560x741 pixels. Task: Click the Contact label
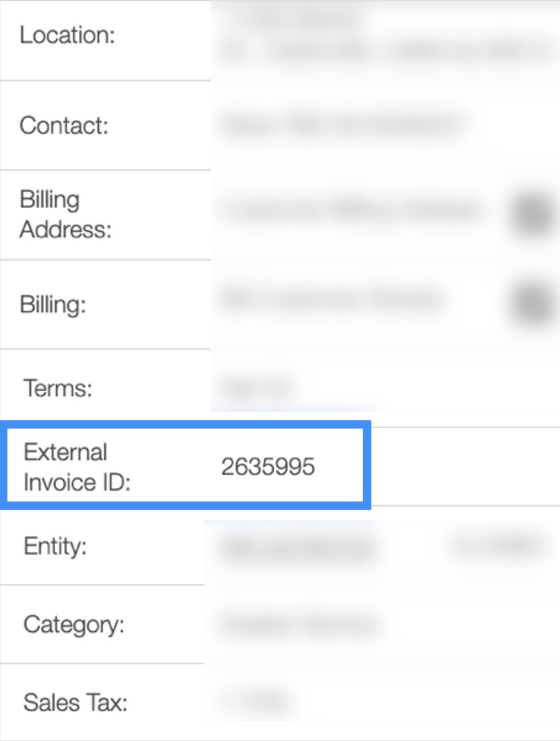64,126
